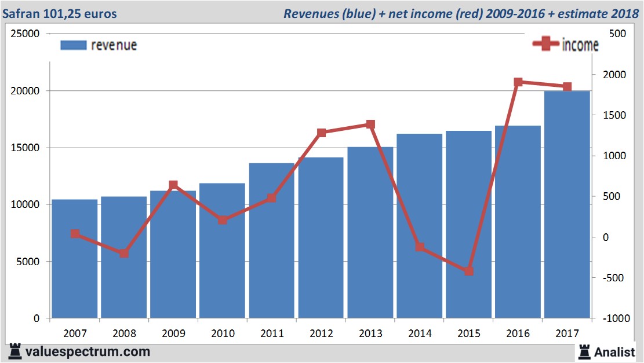Click the 2015 year label
The height and width of the screenshot is (363, 644).
point(469,333)
